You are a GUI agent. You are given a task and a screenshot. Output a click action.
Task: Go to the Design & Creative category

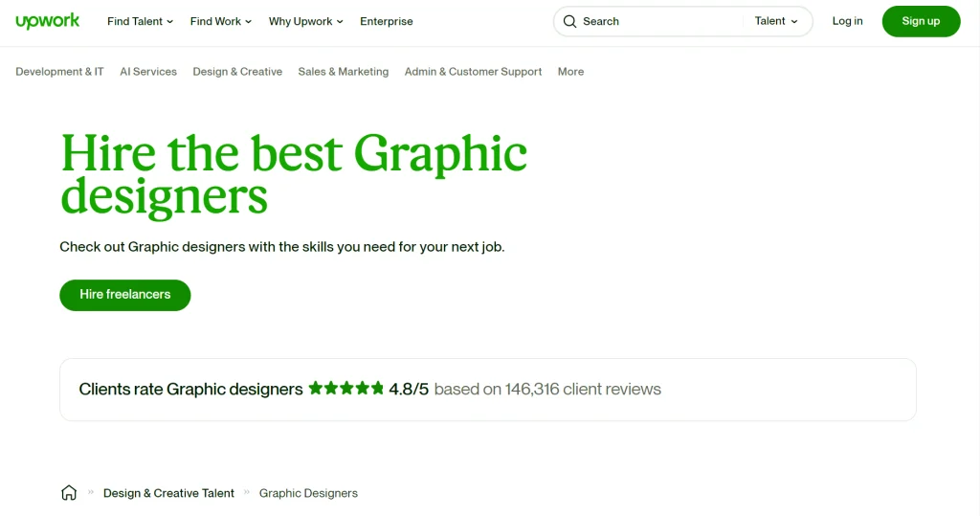237,72
